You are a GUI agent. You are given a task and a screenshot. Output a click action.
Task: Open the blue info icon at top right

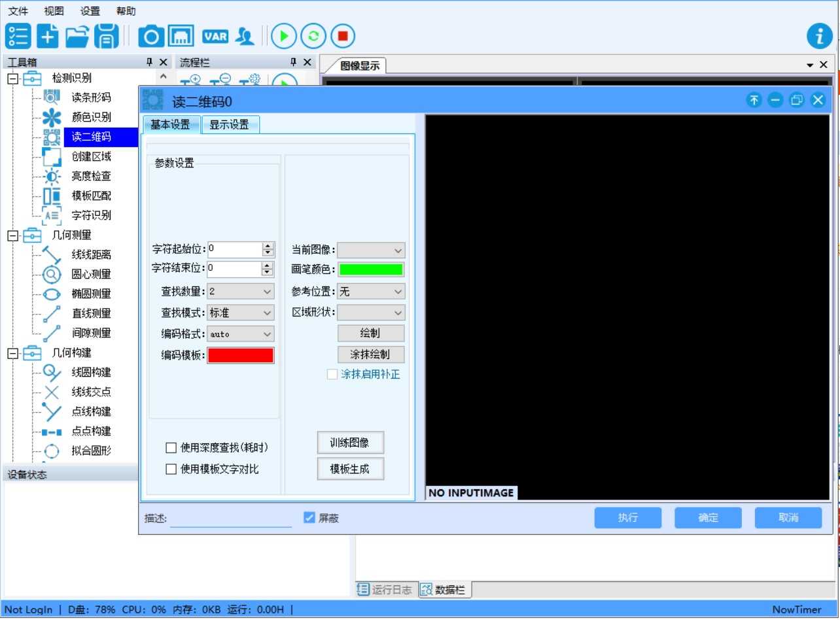coord(820,36)
